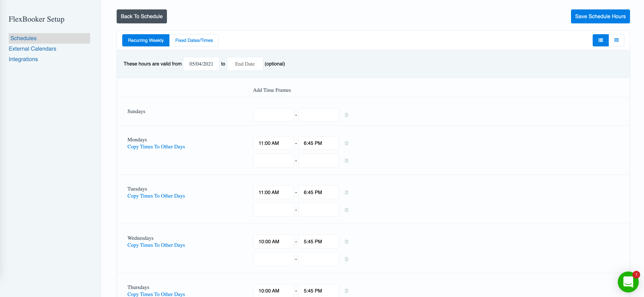Open External Calendars in sidebar
The image size is (644, 297).
click(32, 49)
